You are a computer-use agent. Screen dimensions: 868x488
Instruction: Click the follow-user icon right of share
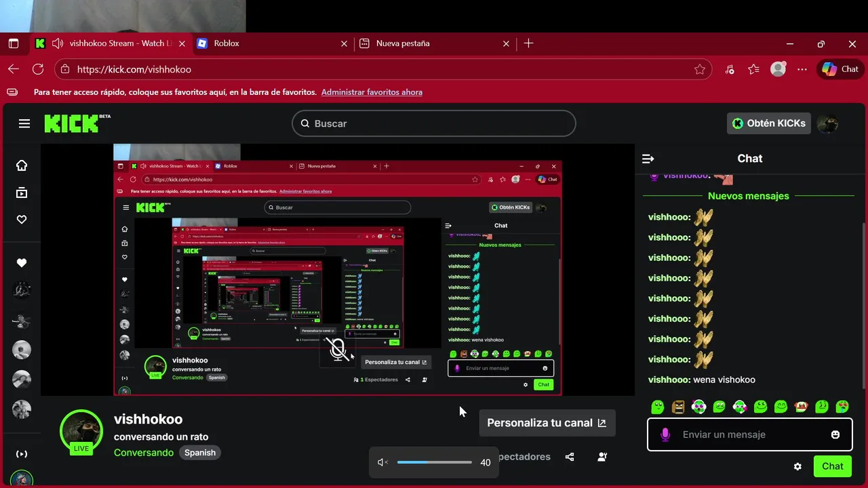[602, 457]
